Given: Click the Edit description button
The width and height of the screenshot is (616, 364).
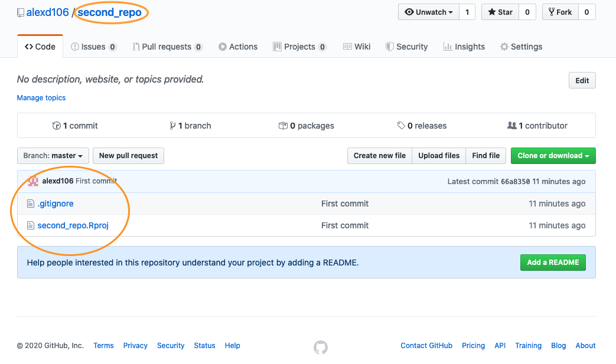Looking at the screenshot, I should tap(582, 81).
